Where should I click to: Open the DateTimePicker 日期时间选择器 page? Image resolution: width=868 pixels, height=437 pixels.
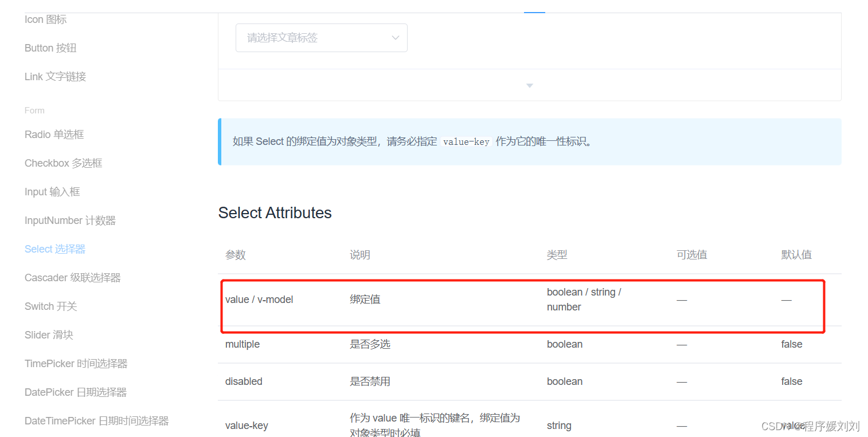[x=96, y=420]
